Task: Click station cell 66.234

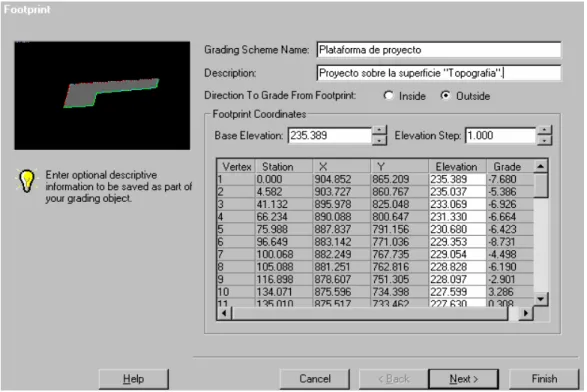Action: pos(284,216)
